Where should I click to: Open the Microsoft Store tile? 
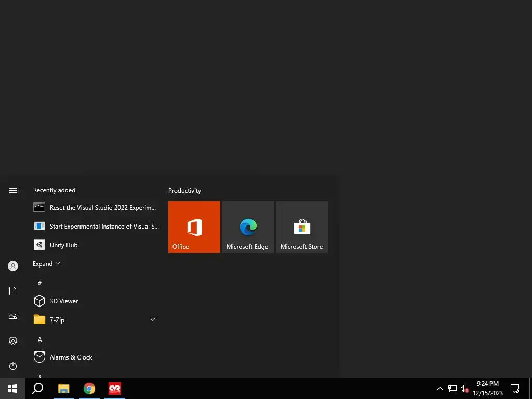302,227
